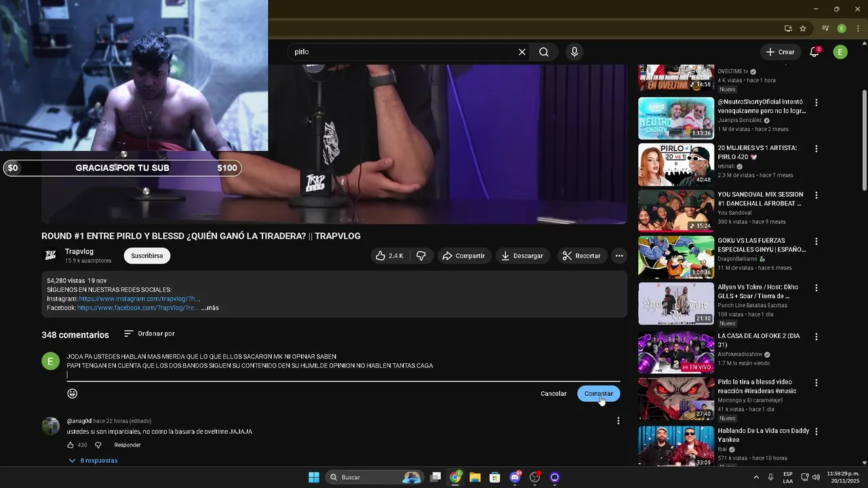
Task: Open NeutroShorty venequizamne video thumbnail
Action: click(x=676, y=119)
